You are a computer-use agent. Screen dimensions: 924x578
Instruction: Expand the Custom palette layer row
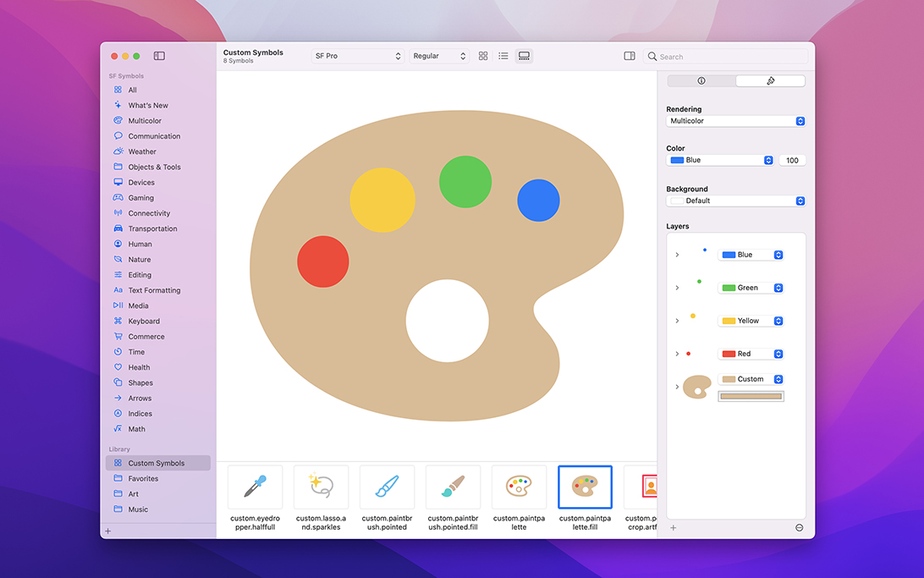[x=677, y=387]
